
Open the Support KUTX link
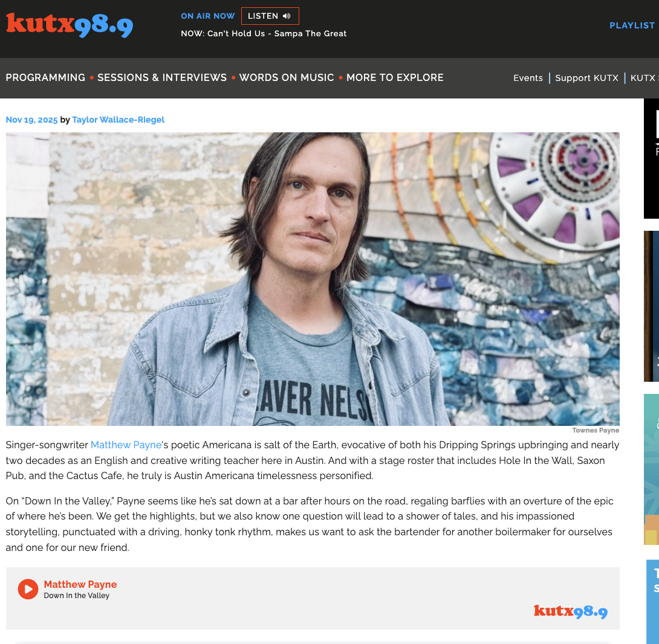586,78
